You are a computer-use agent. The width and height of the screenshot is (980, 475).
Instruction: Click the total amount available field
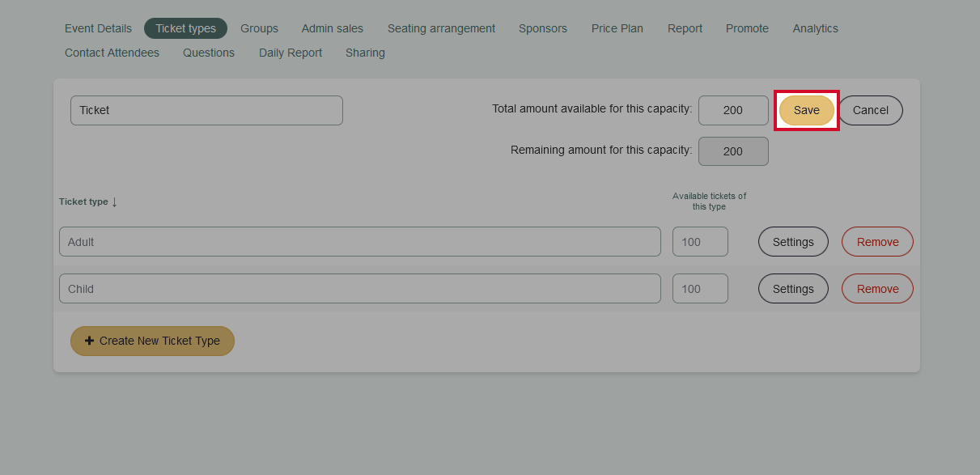coord(732,110)
